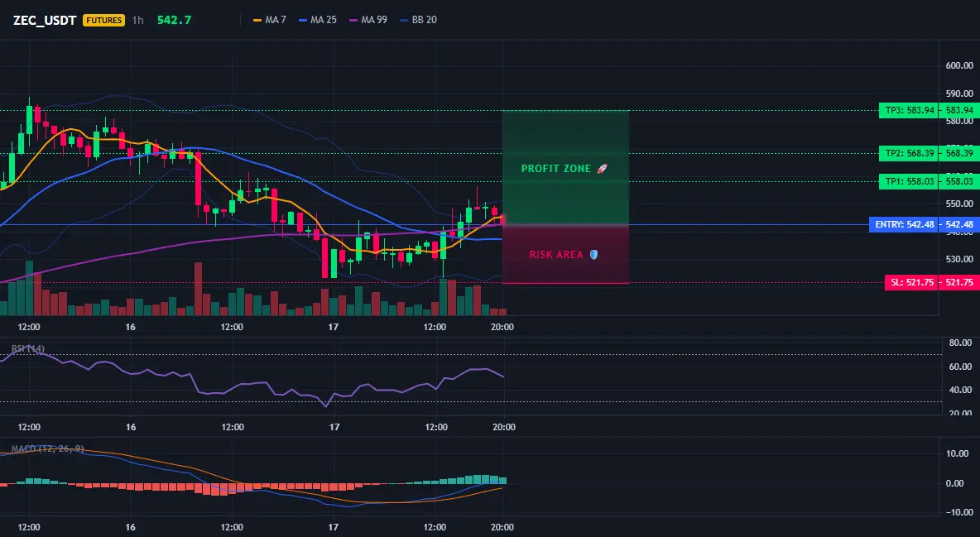This screenshot has width=980, height=537.
Task: Click the 590.00 price axis value
Action: tap(959, 93)
